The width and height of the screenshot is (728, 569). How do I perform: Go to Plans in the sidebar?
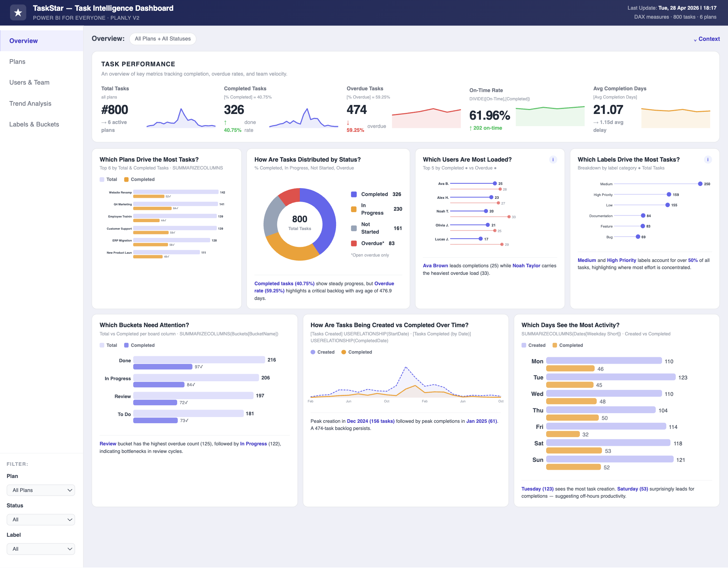click(42, 62)
